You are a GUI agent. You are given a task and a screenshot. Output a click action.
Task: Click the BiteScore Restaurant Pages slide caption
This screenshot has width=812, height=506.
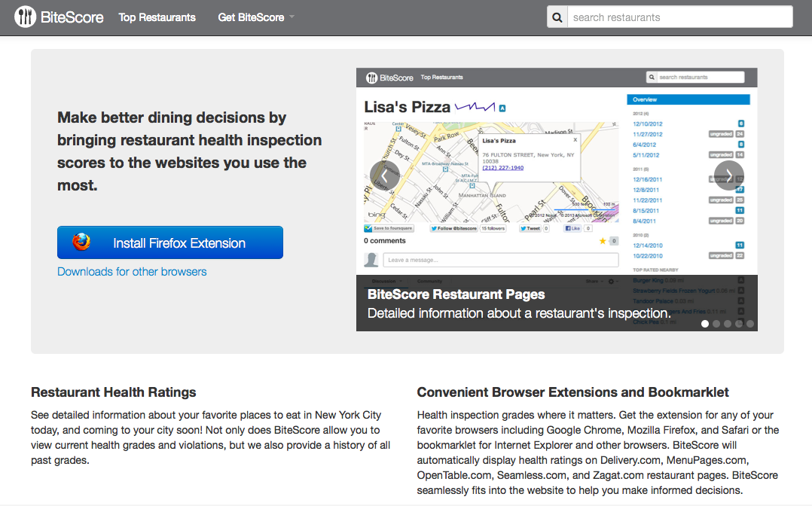pos(456,294)
